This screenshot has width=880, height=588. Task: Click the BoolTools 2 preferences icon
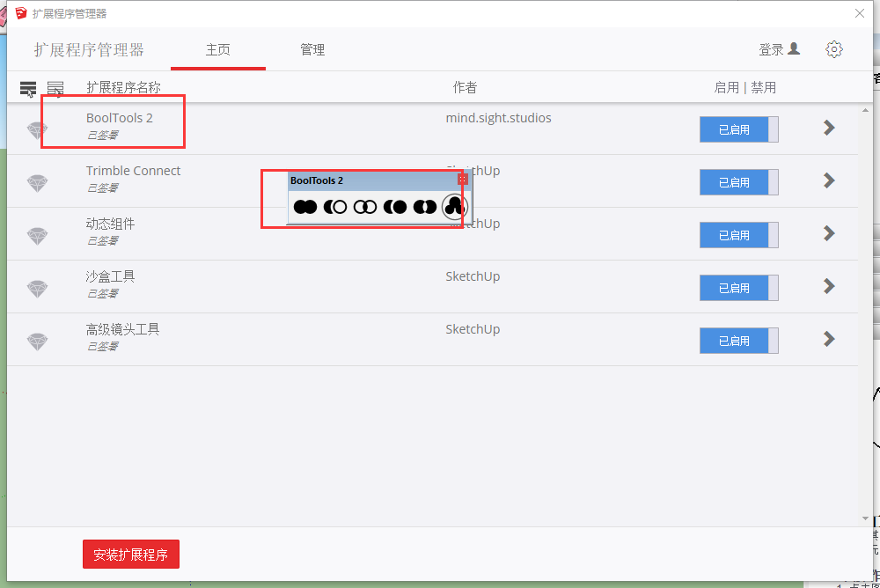454,207
